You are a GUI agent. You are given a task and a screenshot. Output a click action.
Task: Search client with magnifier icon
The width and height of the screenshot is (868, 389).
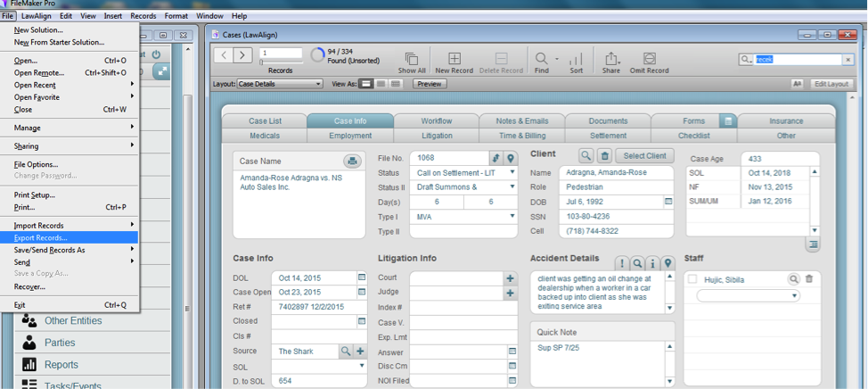point(586,156)
